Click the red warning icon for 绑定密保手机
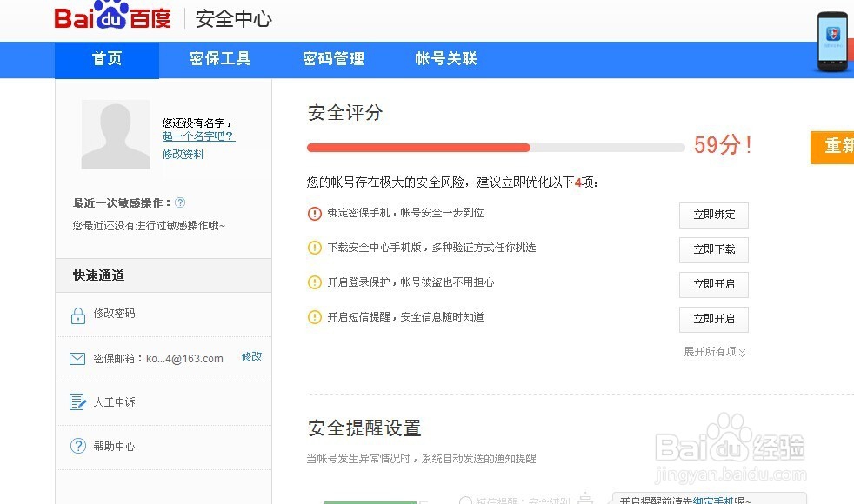This screenshot has width=854, height=504. tap(315, 213)
